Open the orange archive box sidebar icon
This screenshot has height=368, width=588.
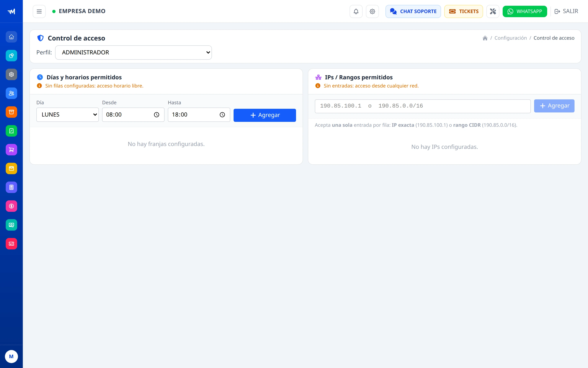pyautogui.click(x=11, y=112)
